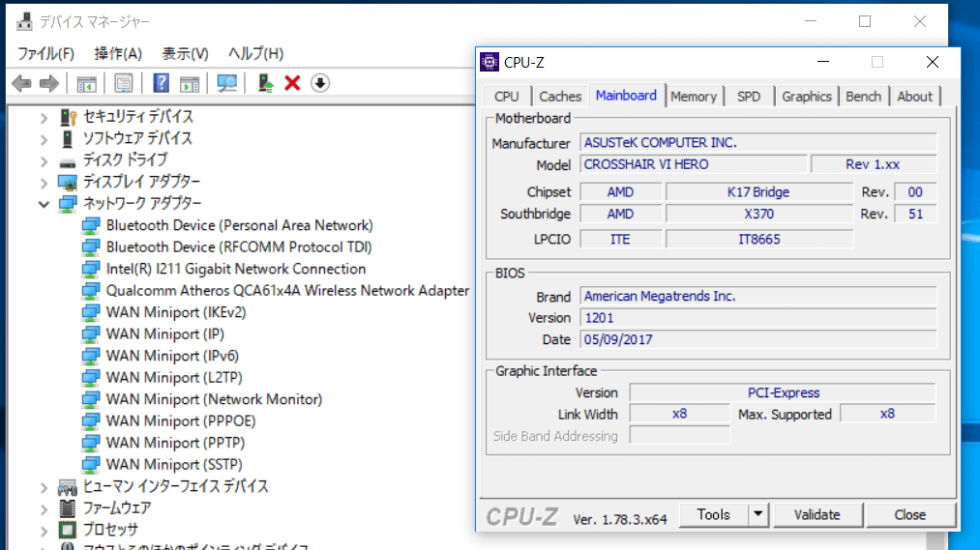Select Bluetooth Device (RFCOMM Protocol TDI)
Image resolution: width=980 pixels, height=550 pixels.
click(x=239, y=247)
